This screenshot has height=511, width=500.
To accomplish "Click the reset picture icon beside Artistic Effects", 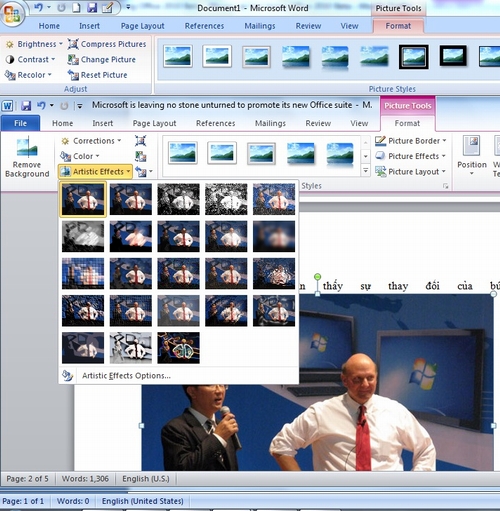I will [140, 172].
